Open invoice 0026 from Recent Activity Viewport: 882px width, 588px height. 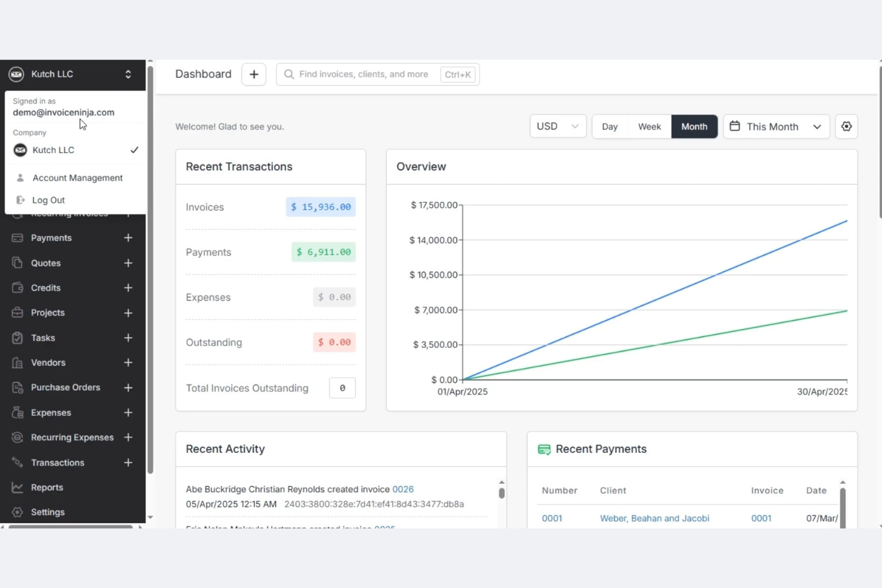[x=403, y=489]
